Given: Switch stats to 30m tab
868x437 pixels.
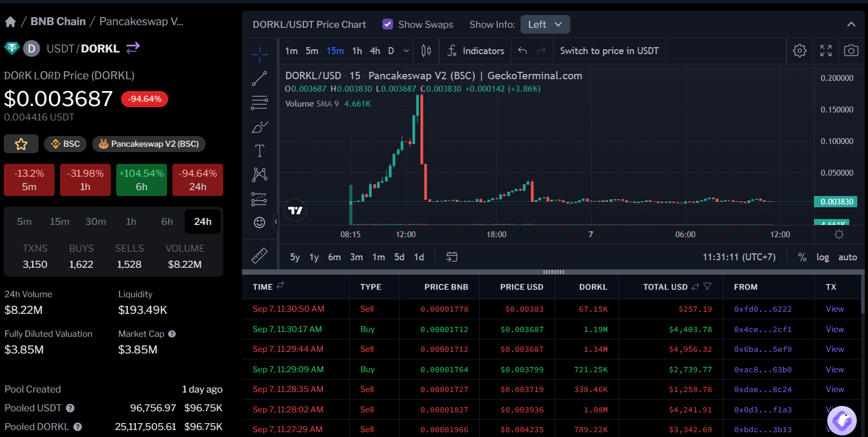Looking at the screenshot, I should coord(95,222).
